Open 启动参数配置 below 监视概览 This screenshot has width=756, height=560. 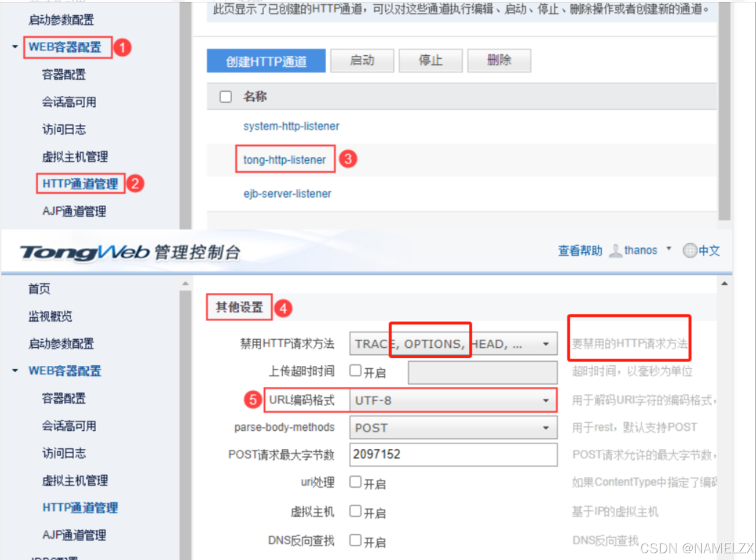[x=61, y=343]
